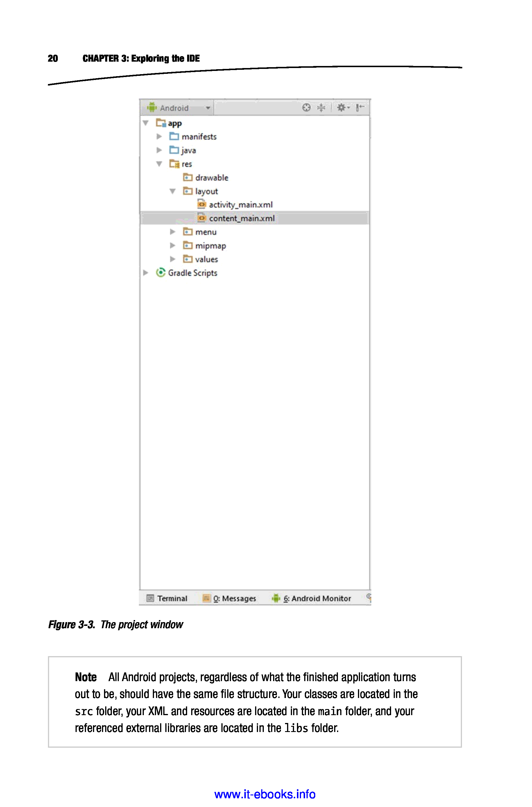Click the activity_main.xml file icon

pos(202,204)
